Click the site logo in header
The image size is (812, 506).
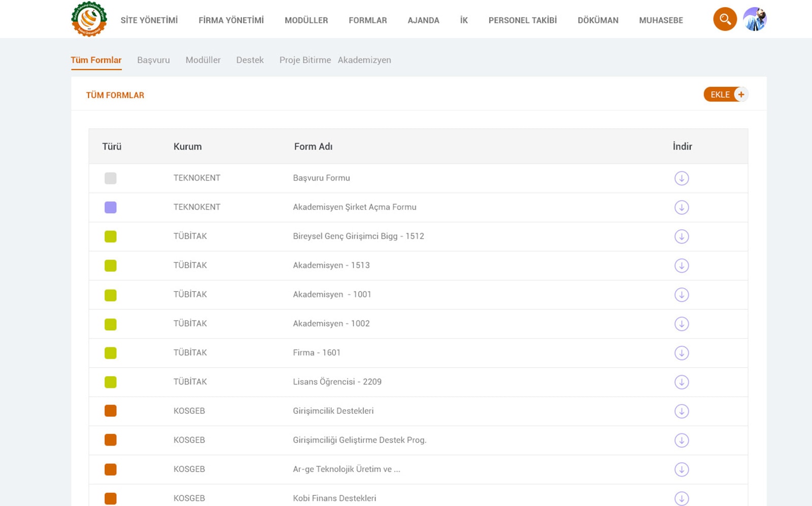[89, 19]
